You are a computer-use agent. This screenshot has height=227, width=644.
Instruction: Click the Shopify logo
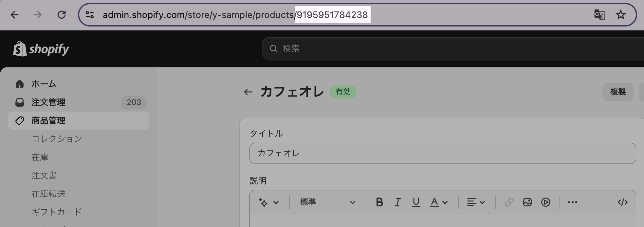(41, 49)
